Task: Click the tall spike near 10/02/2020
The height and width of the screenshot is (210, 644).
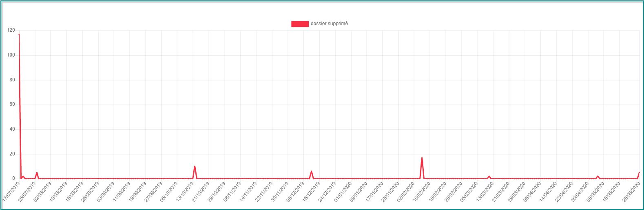Action: point(422,157)
